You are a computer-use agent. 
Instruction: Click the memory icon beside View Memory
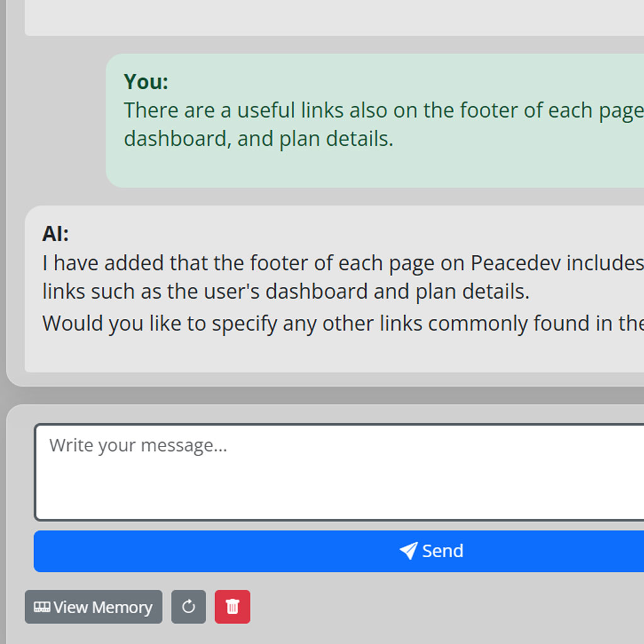(x=42, y=607)
